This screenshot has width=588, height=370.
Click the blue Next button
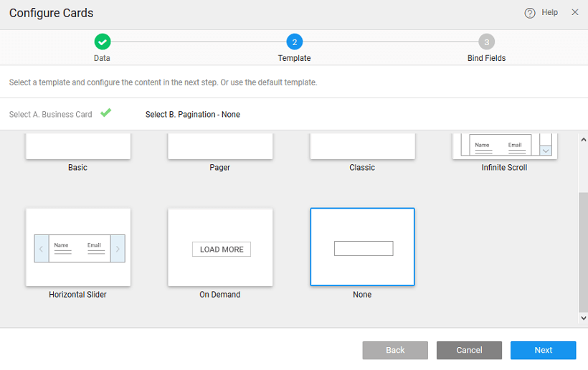tap(543, 350)
